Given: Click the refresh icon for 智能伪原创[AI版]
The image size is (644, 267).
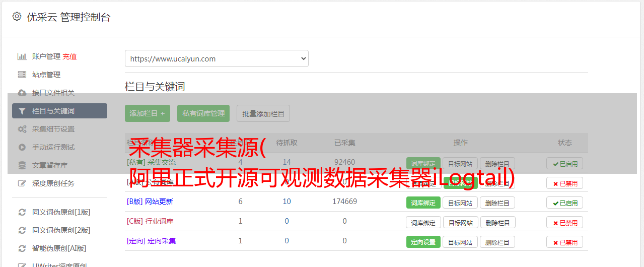Looking at the screenshot, I should coord(22,248).
